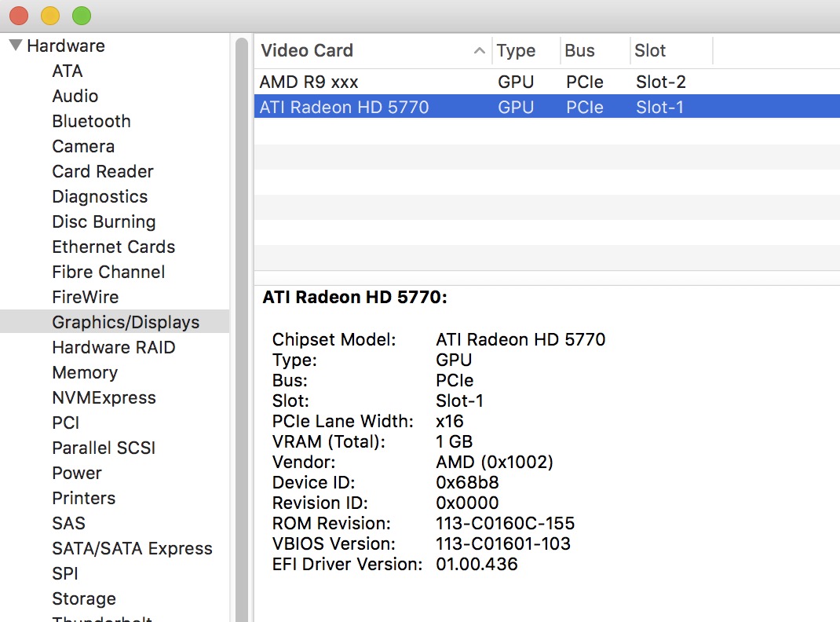Click the Vendor value AMD (0x1002)
The width and height of the screenshot is (840, 622).
coord(495,462)
